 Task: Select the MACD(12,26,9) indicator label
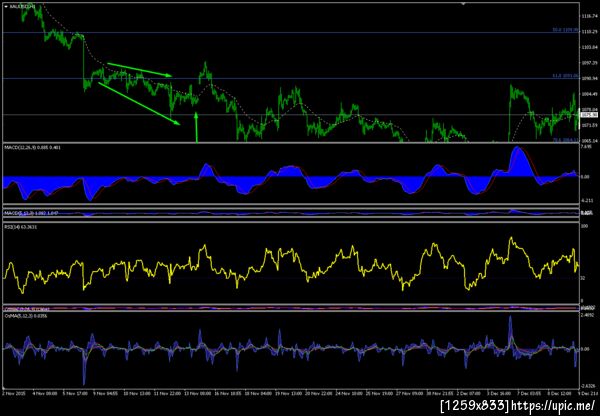[32, 147]
